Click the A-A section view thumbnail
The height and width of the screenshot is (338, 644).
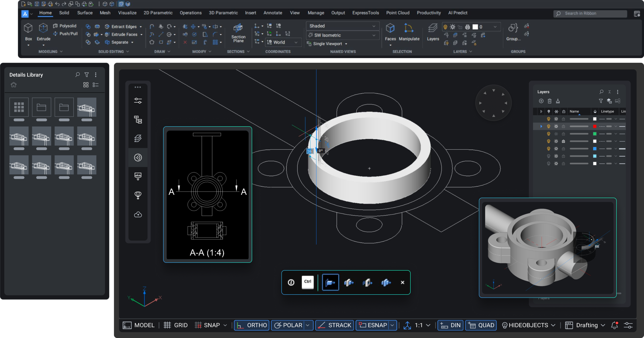[207, 195]
